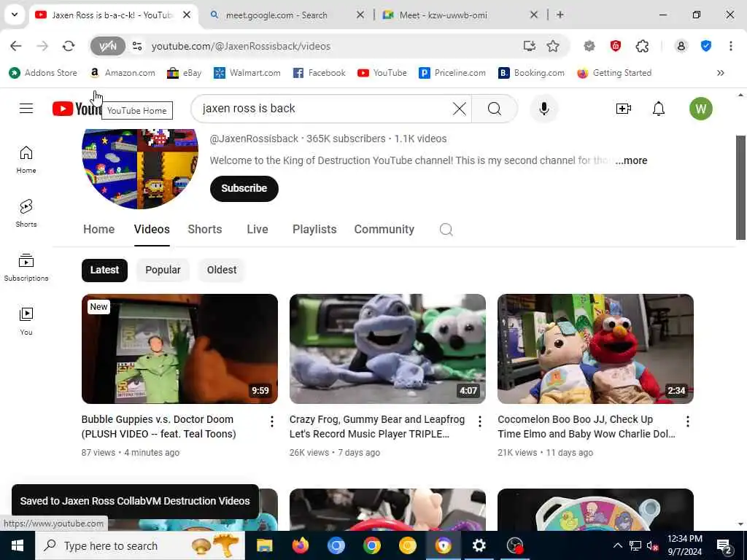Click the YouTube logo home link

[x=76, y=109]
